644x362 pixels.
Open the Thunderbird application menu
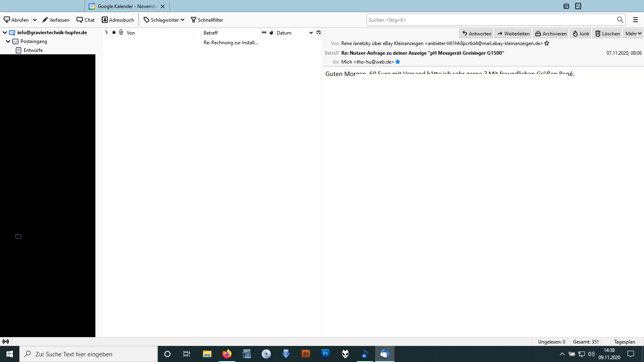[636, 20]
